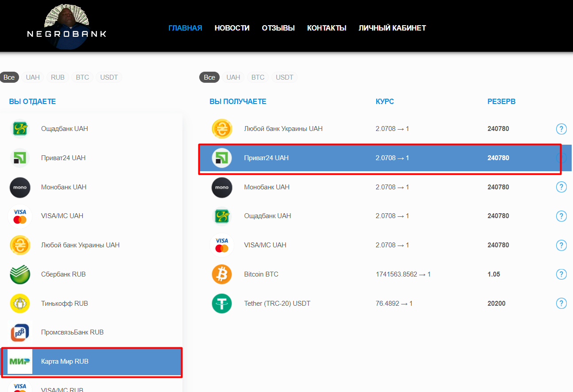Click the hryvnia coin icon in receive list
The height and width of the screenshot is (392, 573).
222,129
